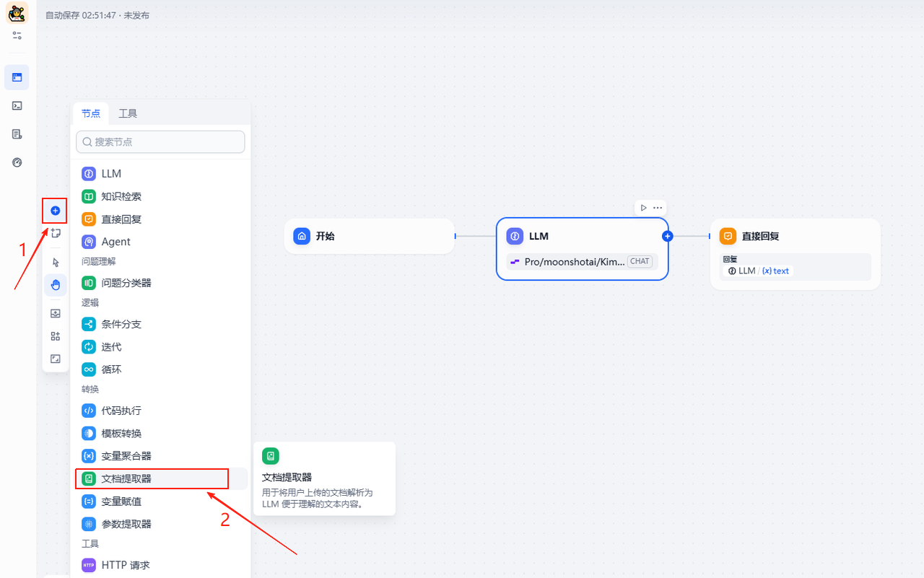Open the logs icon in left sidebar
Image resolution: width=924 pixels, height=578 pixels.
coord(17,134)
